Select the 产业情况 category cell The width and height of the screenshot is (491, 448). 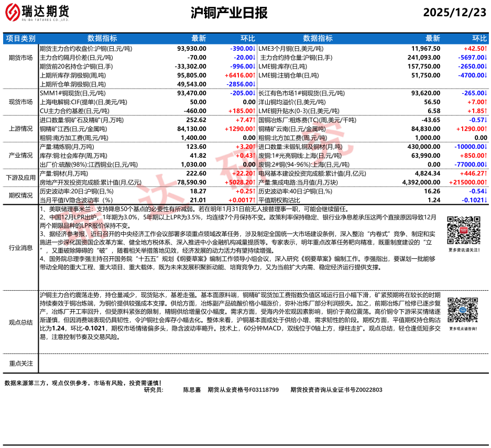21,156
